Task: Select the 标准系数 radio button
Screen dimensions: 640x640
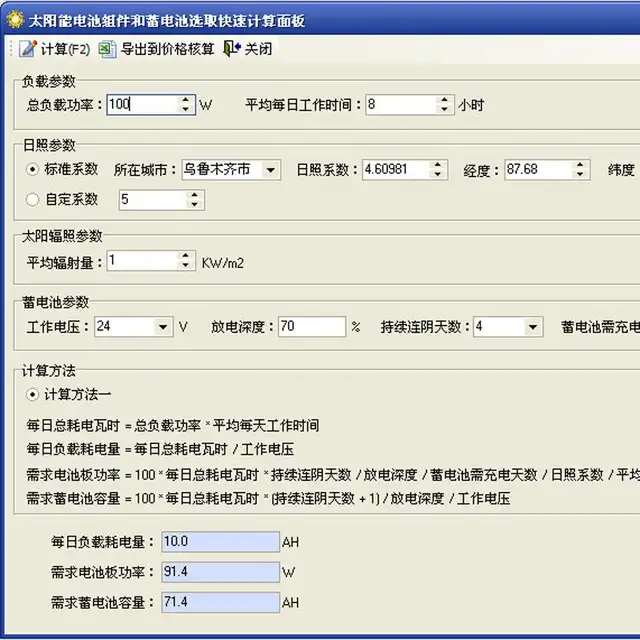Action: point(32,169)
